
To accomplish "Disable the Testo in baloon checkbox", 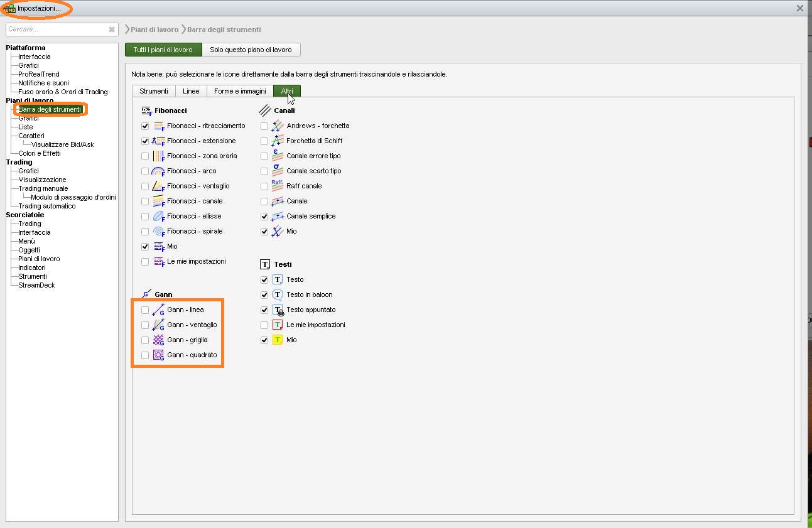I will 264,294.
